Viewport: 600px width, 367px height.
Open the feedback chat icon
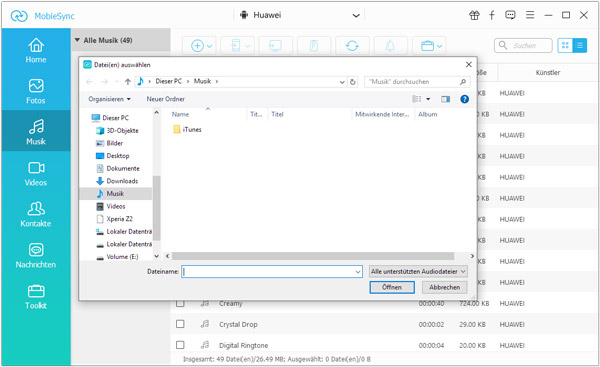pyautogui.click(x=510, y=15)
